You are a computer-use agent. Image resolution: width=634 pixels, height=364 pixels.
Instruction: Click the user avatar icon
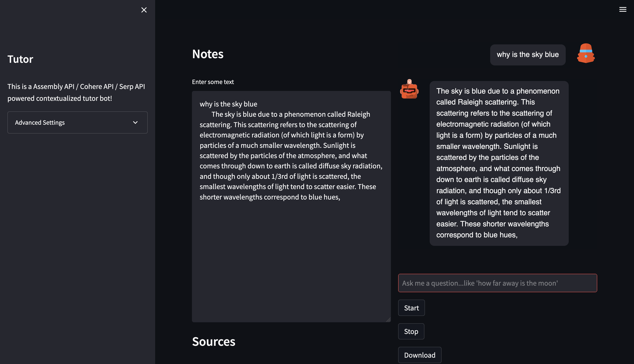(586, 53)
